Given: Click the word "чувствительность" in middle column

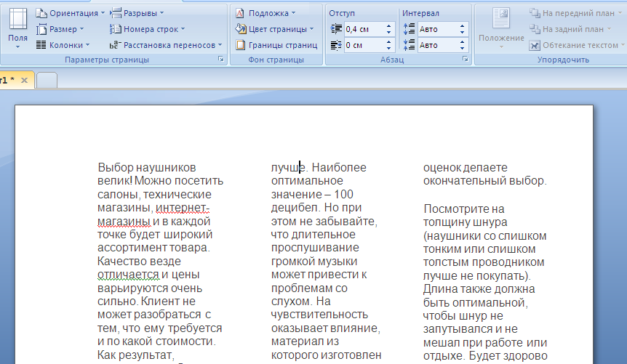Looking at the screenshot, I should tap(319, 315).
